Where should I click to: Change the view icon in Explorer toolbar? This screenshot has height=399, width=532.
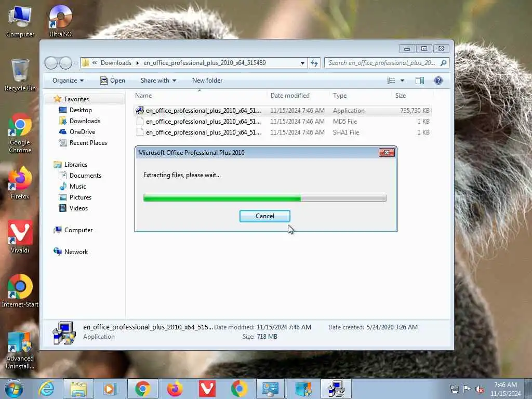(x=391, y=81)
